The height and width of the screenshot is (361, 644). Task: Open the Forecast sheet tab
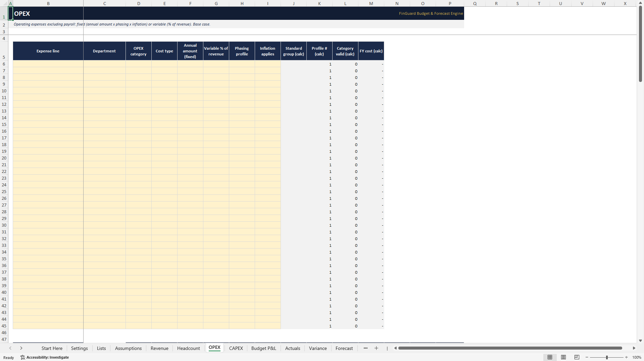tap(344, 348)
